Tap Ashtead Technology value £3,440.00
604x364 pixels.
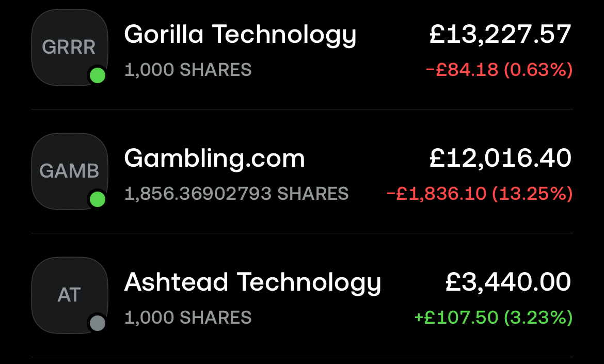point(508,282)
